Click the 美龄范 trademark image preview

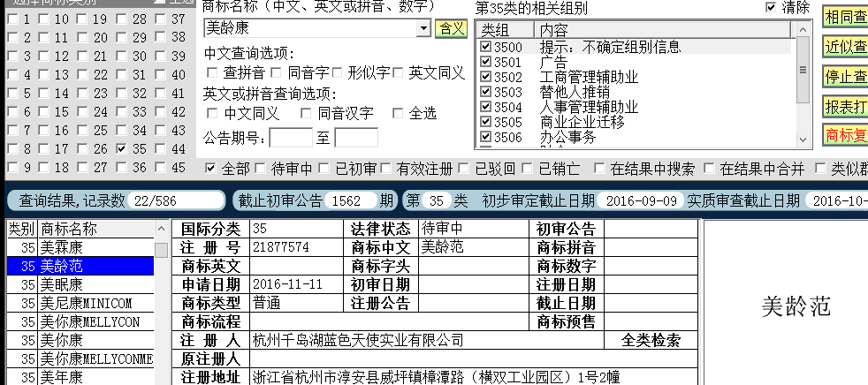pos(796,306)
